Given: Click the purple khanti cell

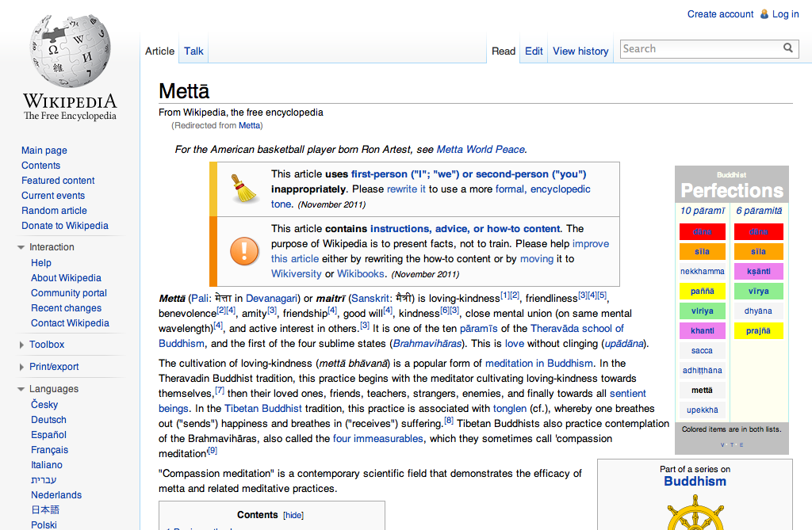Looking at the screenshot, I should tap(703, 330).
